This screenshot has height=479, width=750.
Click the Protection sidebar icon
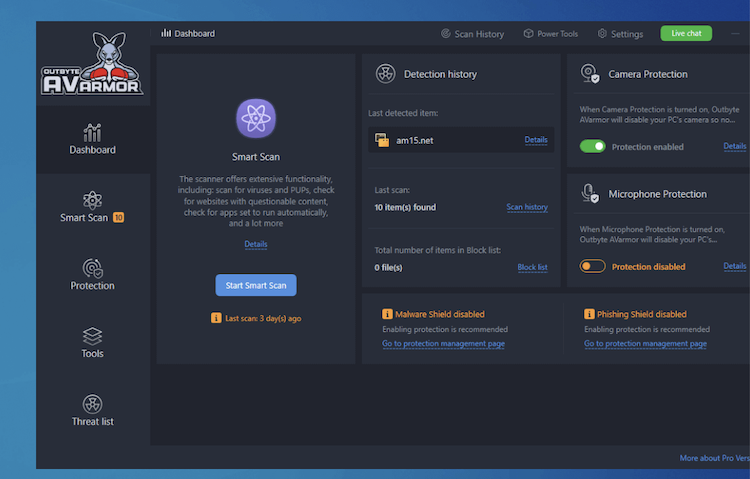(x=92, y=268)
